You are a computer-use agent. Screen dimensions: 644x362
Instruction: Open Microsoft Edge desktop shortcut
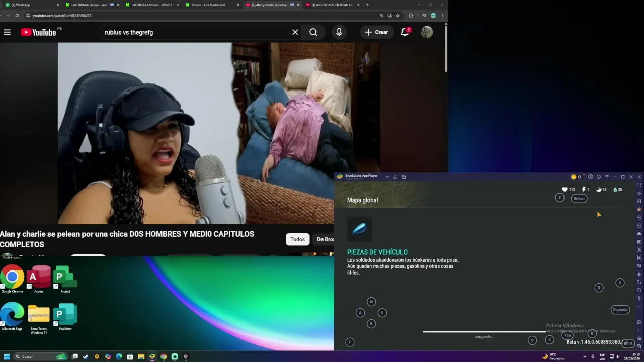pos(12,317)
